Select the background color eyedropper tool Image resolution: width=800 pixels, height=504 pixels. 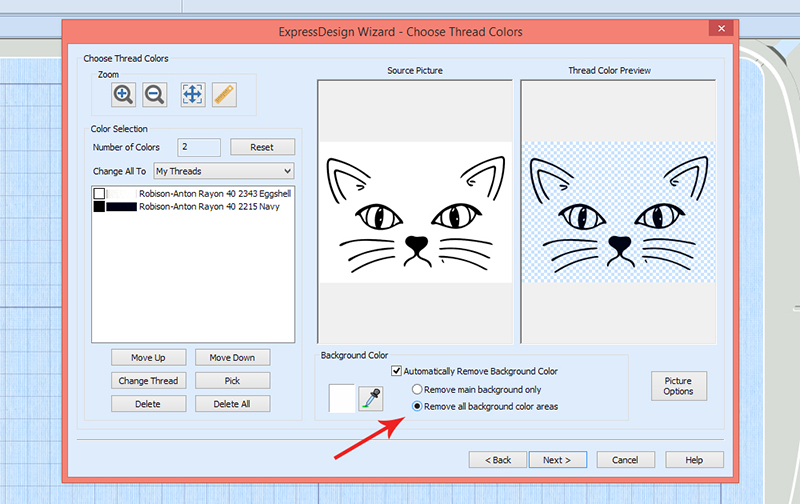(371, 398)
